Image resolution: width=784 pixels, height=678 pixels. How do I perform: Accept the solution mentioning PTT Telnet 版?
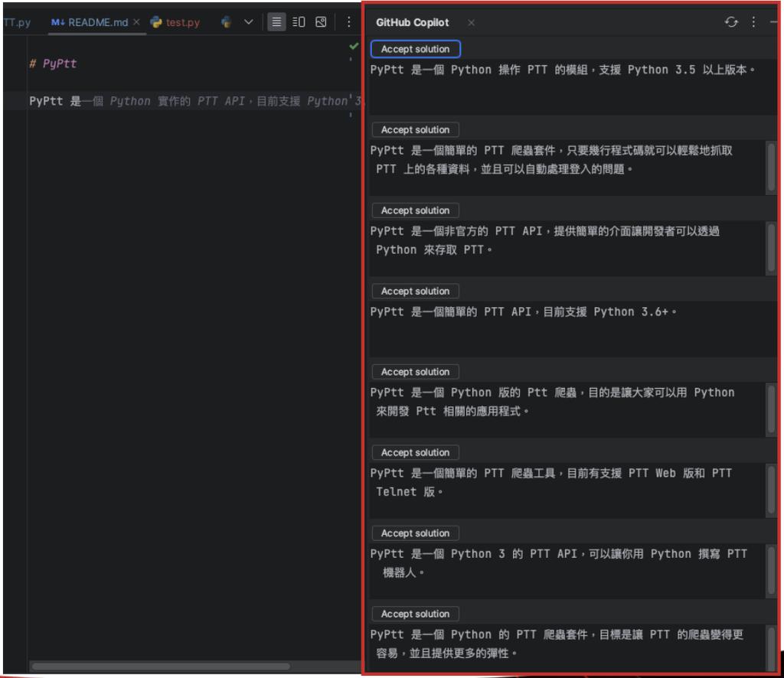coord(415,452)
